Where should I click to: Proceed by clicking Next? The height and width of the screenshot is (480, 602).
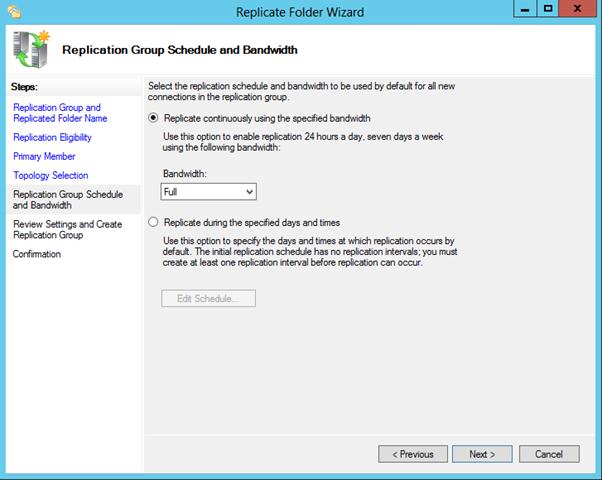coord(482,454)
